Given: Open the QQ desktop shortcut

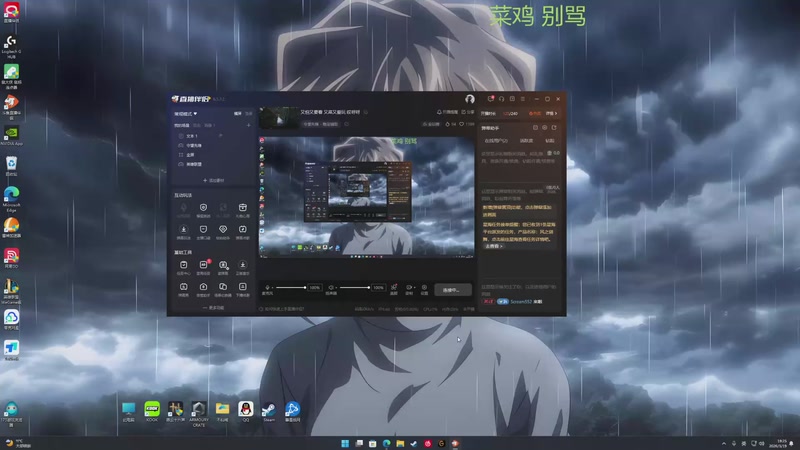Looking at the screenshot, I should click(x=245, y=411).
